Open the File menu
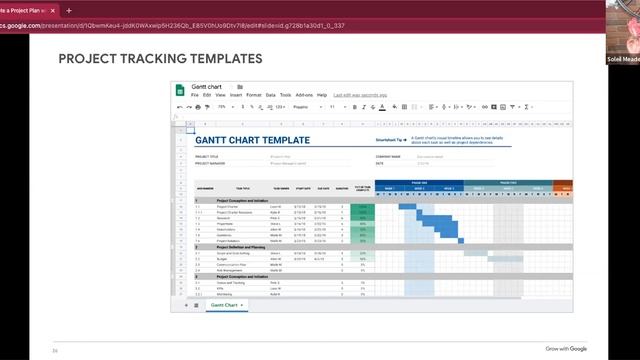This screenshot has height=360, width=640. pyautogui.click(x=195, y=95)
